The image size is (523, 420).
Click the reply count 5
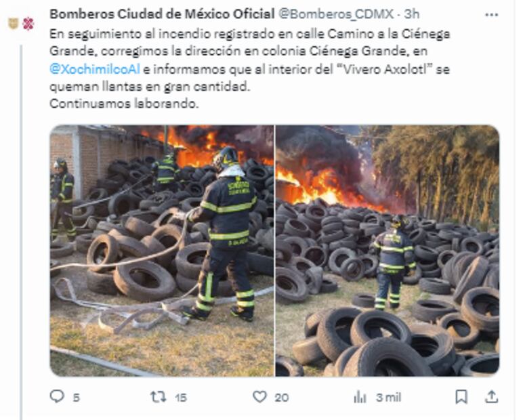click(x=77, y=398)
